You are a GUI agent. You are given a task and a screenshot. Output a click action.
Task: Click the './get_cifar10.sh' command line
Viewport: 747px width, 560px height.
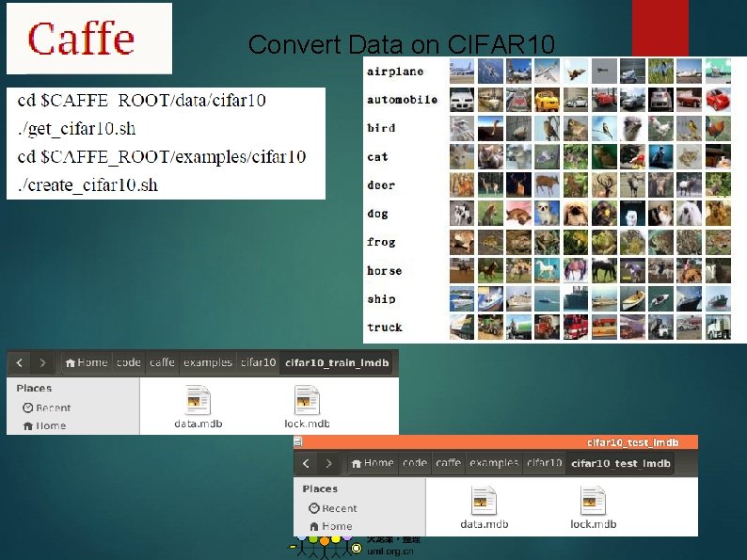pyautogui.click(x=77, y=129)
